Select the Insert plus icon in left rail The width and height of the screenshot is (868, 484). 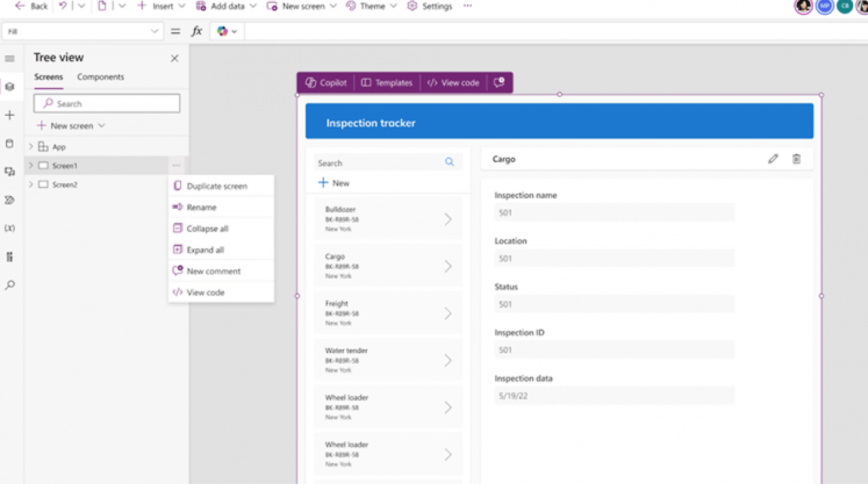(9, 115)
